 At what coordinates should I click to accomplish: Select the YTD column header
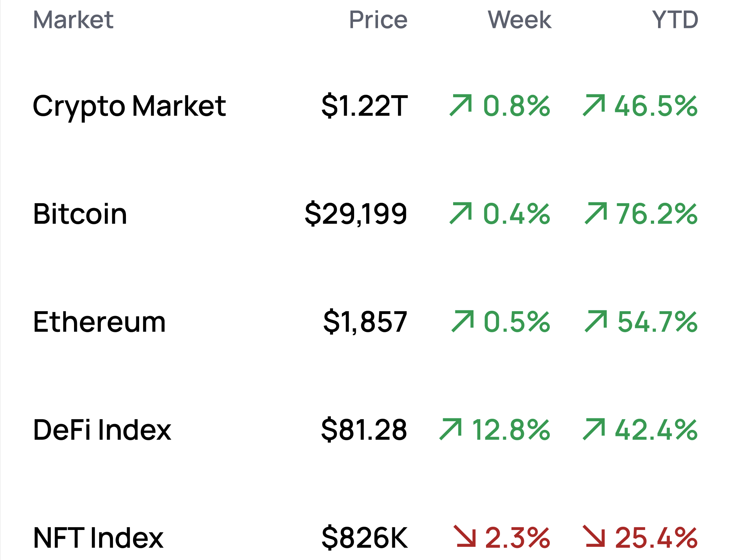[x=675, y=20]
